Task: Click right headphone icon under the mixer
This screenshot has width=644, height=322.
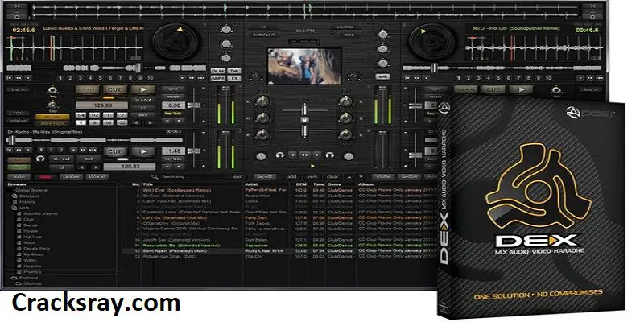Action: [329, 155]
